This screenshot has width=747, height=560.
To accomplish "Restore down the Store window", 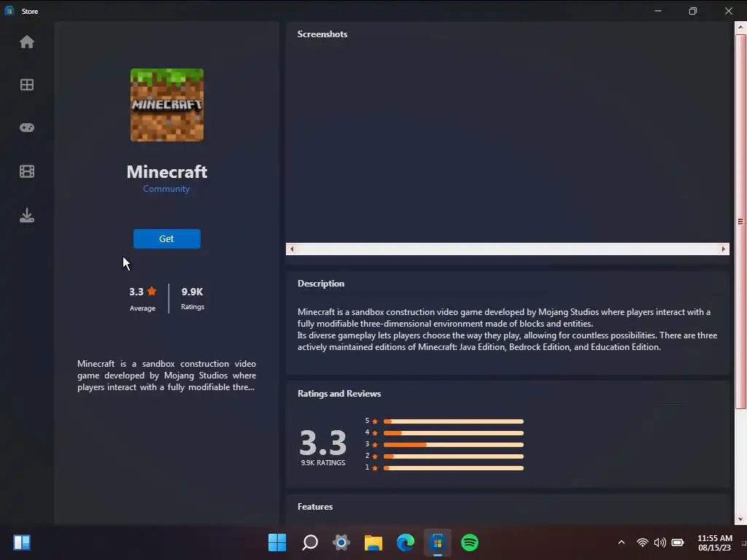I will [x=693, y=11].
